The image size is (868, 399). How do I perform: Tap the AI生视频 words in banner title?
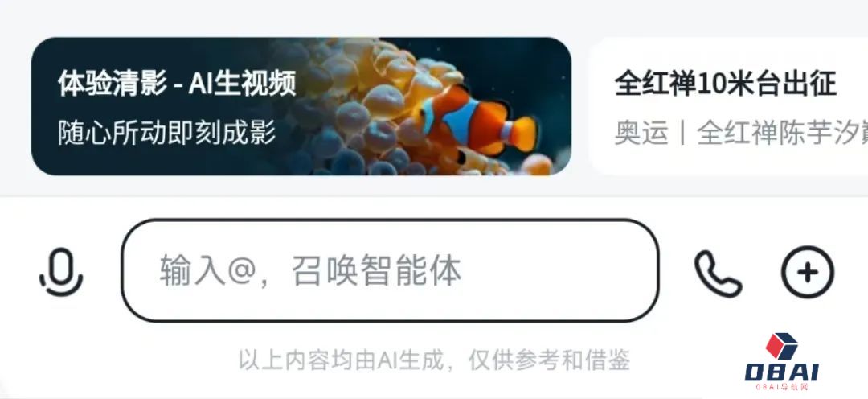pos(243,84)
